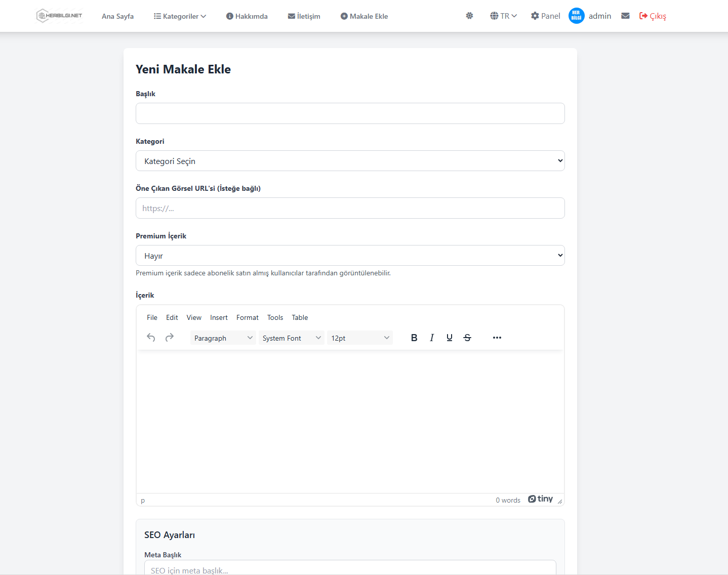Apply strikethrough formatting

pos(467,338)
